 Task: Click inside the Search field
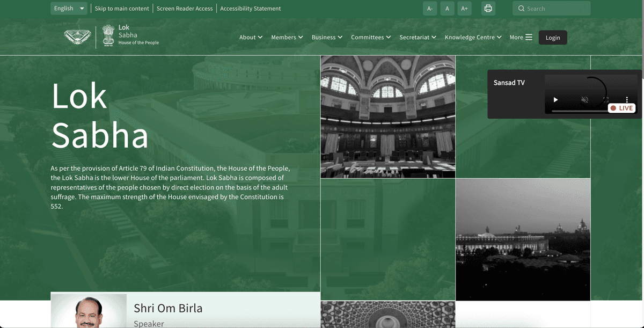point(555,9)
